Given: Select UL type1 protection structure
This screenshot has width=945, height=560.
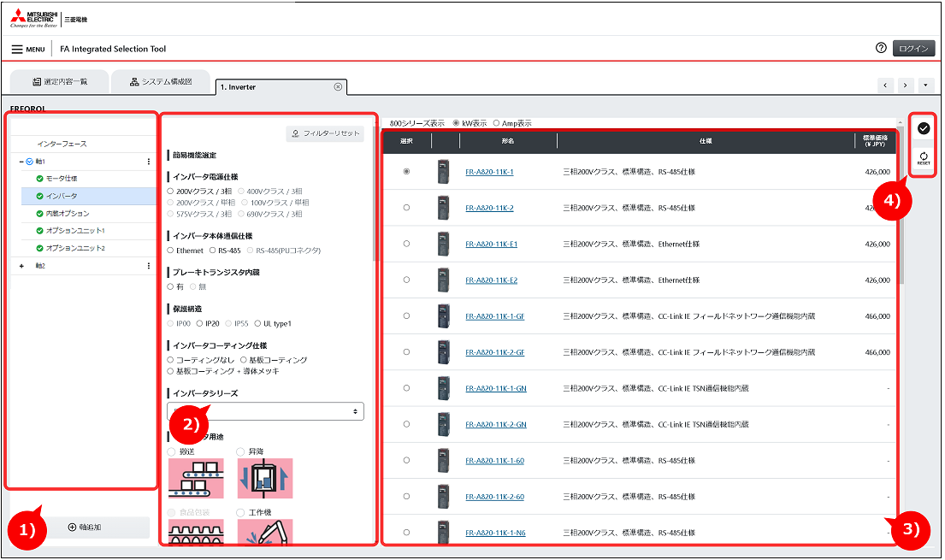Looking at the screenshot, I should (258, 324).
